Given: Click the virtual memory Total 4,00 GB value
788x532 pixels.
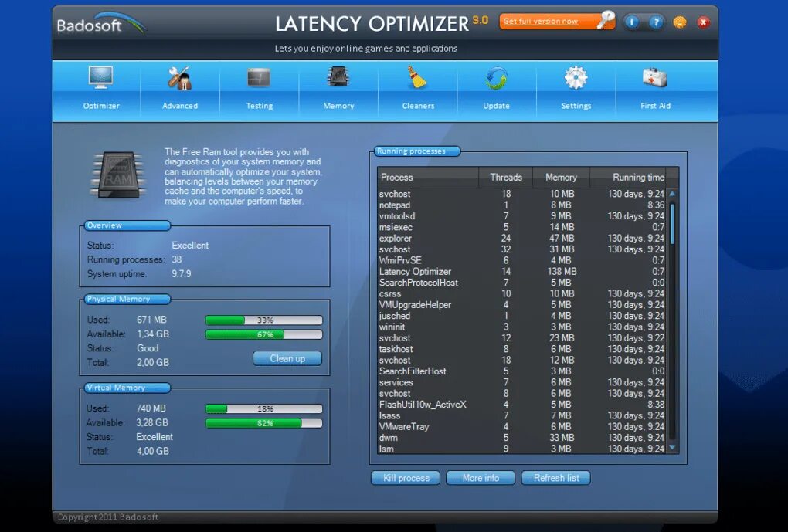Looking at the screenshot, I should [x=153, y=451].
